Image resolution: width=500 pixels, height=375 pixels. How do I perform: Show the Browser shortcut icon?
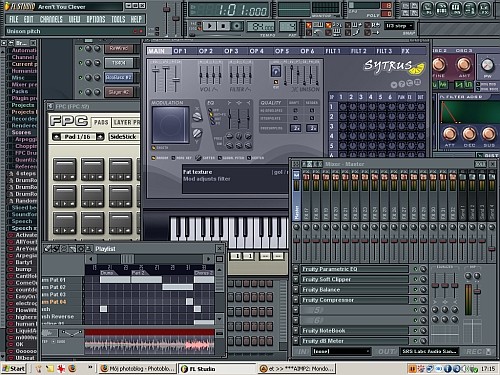(469, 9)
